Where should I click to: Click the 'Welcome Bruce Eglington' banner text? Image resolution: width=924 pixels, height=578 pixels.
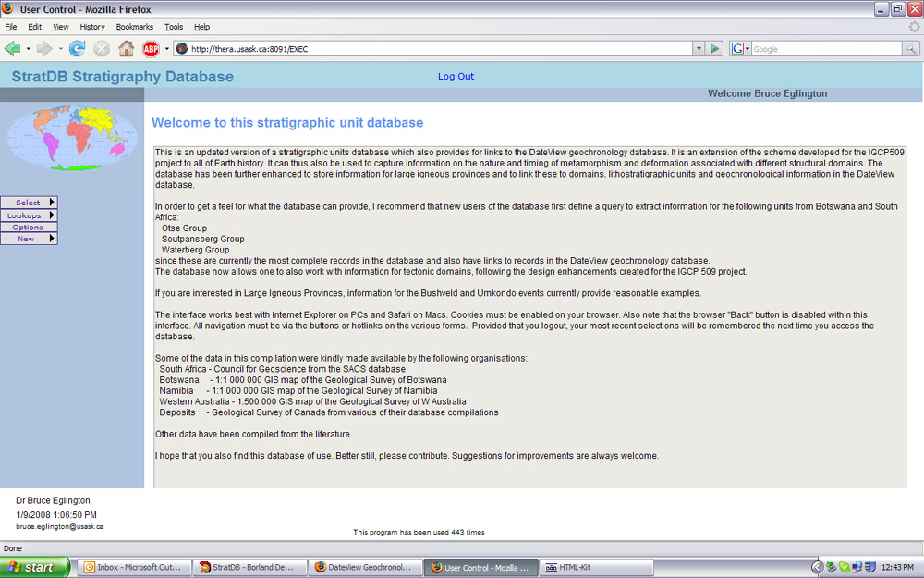click(767, 93)
